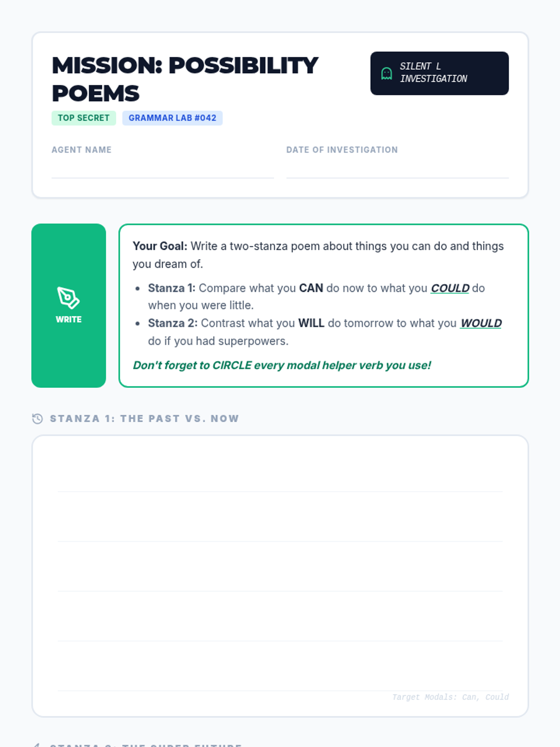Click the Mission: Possibility Poems title
The width and height of the screenshot is (560, 747).
point(185,79)
